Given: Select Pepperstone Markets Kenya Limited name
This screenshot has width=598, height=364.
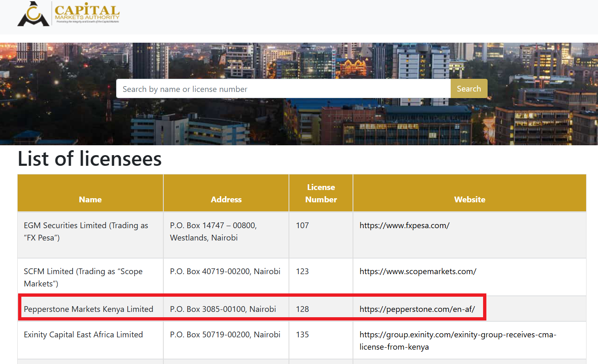Looking at the screenshot, I should (88, 309).
